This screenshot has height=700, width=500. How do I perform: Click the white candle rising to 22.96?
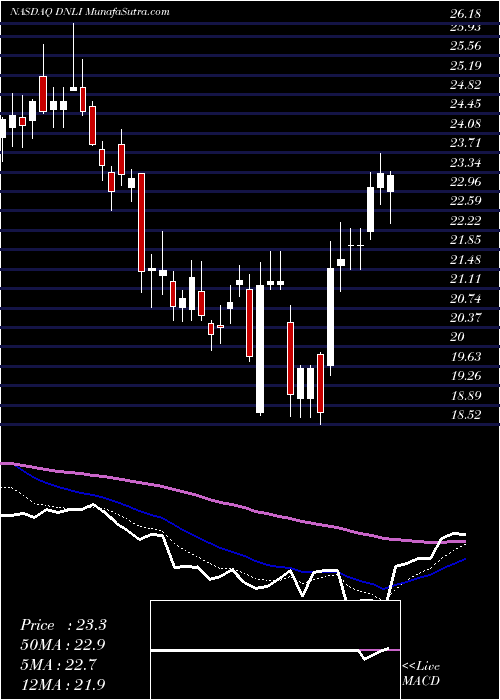[x=371, y=209]
